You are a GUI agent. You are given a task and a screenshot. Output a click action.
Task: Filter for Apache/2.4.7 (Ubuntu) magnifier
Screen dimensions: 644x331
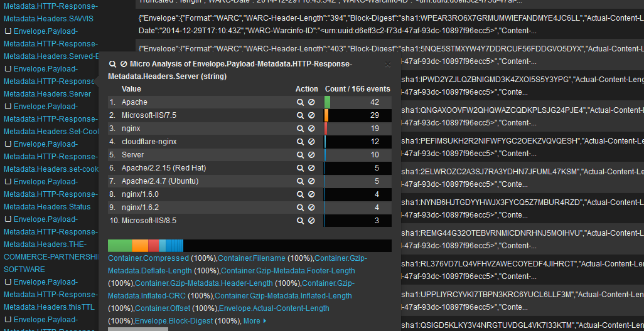click(300, 181)
